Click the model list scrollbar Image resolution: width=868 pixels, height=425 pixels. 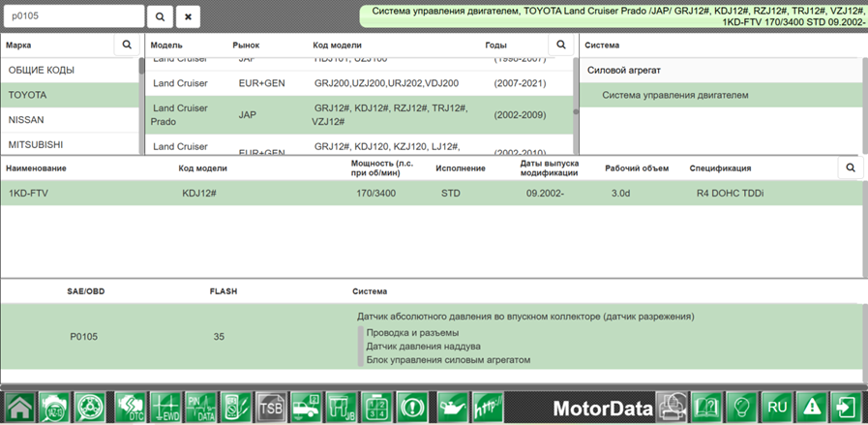[576, 106]
